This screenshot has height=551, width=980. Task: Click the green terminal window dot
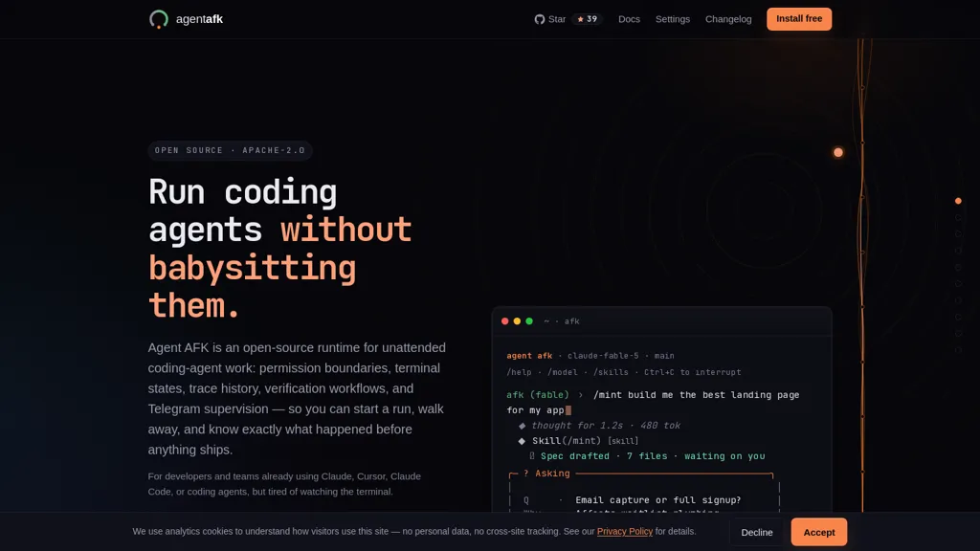[x=529, y=321]
